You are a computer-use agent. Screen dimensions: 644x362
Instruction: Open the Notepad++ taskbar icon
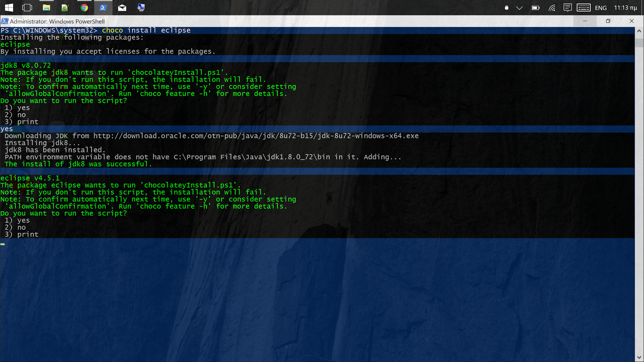[65, 7]
